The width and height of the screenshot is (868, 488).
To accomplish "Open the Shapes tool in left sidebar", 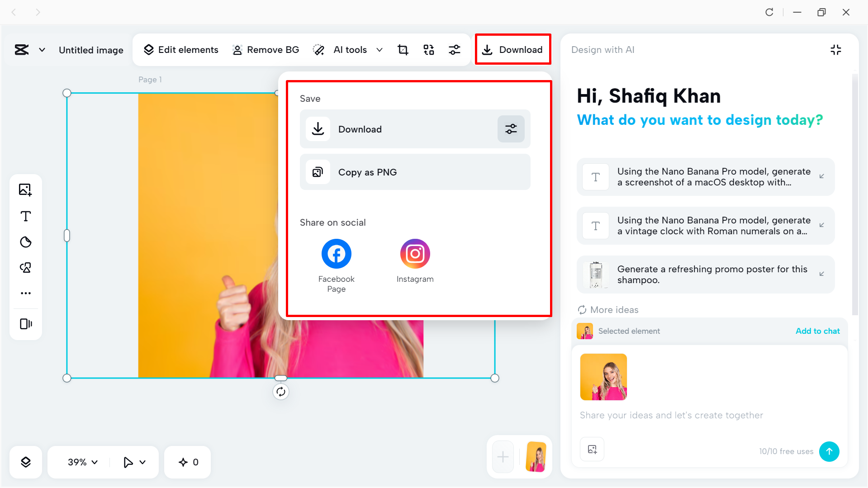I will (x=26, y=268).
